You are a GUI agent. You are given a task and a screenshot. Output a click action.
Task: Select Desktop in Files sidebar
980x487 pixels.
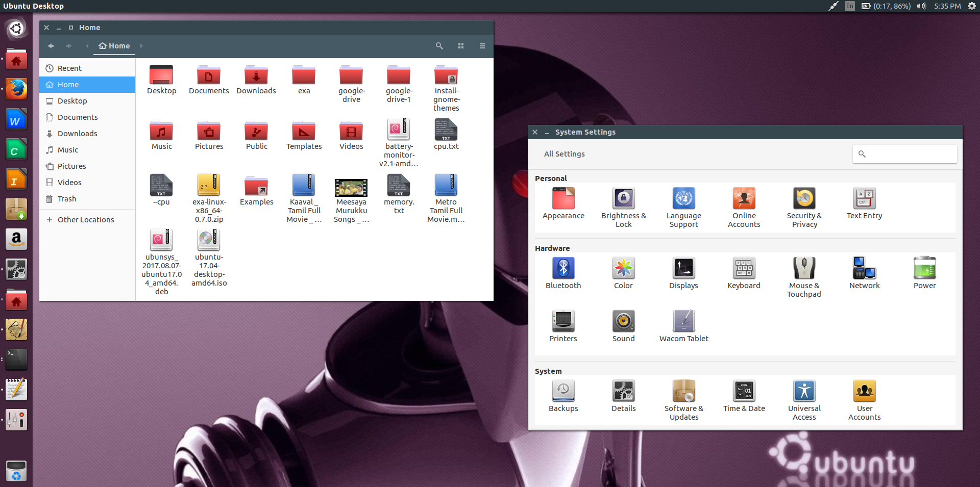pyautogui.click(x=87, y=101)
